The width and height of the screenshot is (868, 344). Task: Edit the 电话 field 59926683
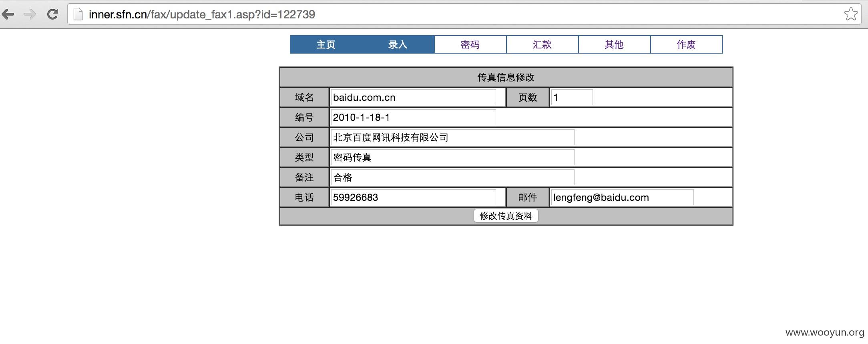(413, 197)
